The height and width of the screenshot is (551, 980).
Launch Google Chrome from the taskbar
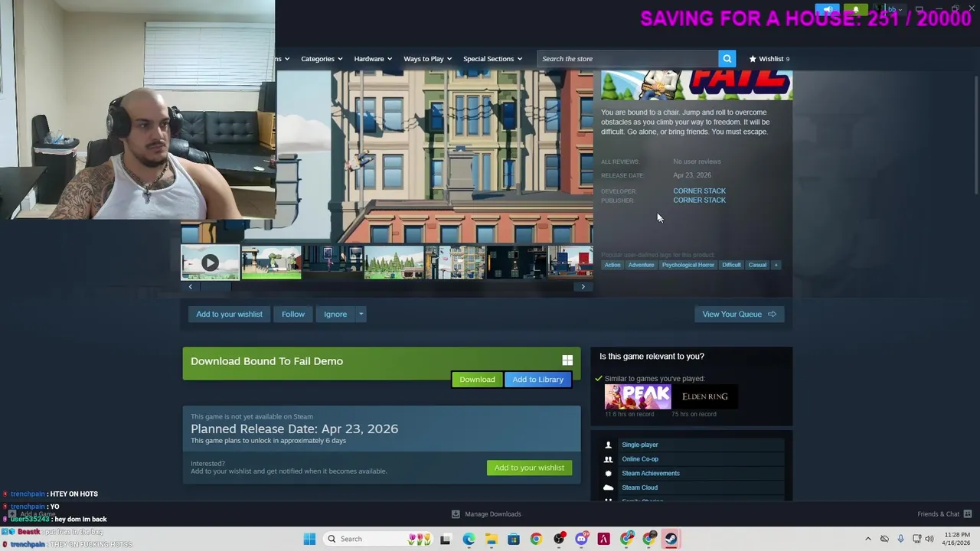(536, 539)
